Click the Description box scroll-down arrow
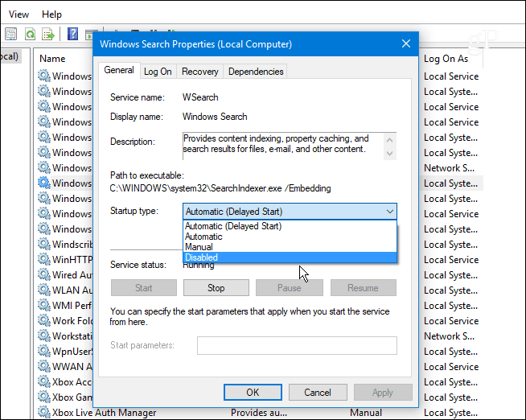526x420 pixels. (389, 154)
